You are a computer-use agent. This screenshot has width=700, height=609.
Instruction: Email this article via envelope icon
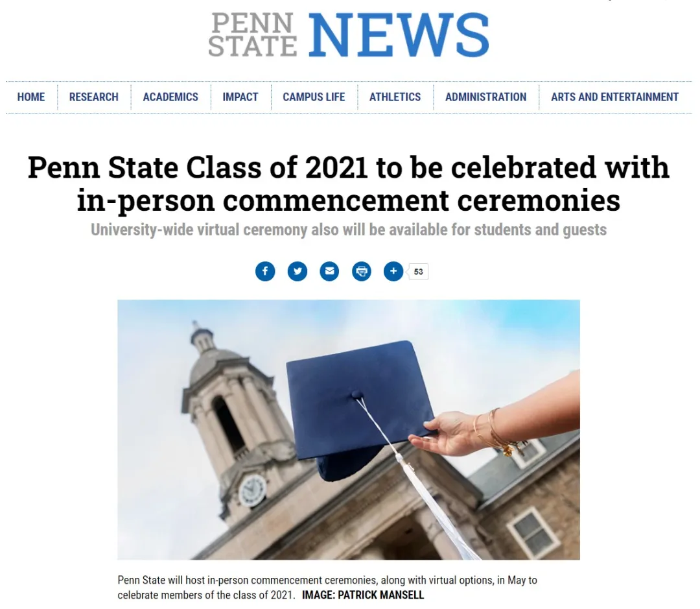click(x=329, y=271)
